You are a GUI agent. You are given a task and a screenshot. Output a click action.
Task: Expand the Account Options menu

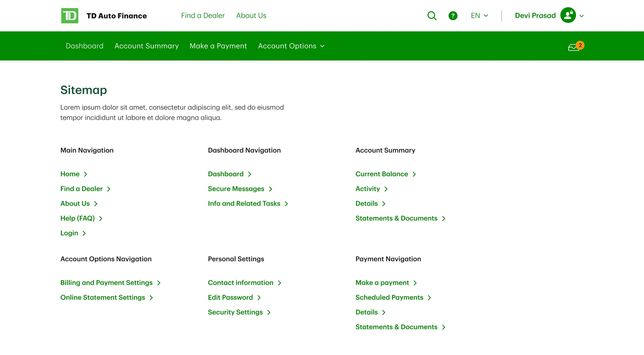coord(291,46)
